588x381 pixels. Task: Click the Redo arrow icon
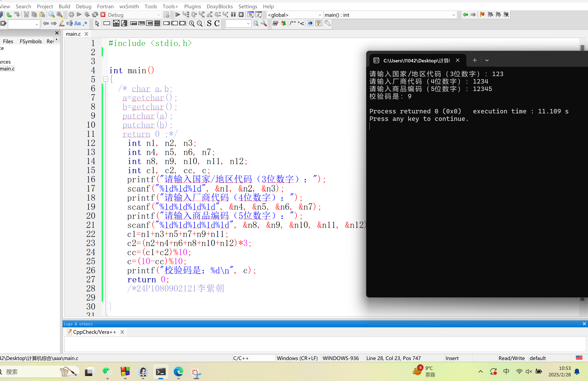click(17, 15)
